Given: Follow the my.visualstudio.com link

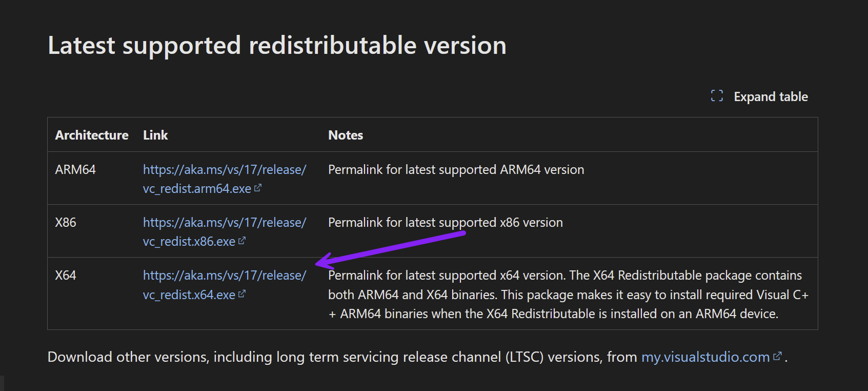Looking at the screenshot, I should 705,357.
